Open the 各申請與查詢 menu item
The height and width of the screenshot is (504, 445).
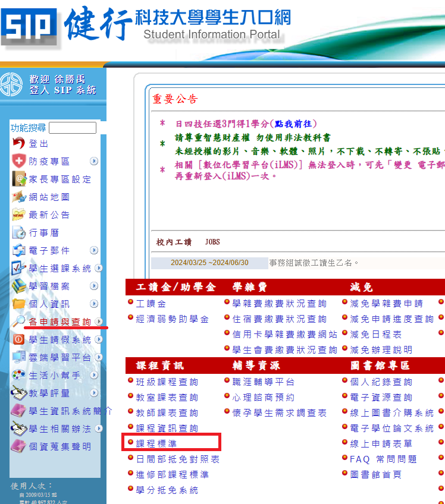click(x=59, y=322)
